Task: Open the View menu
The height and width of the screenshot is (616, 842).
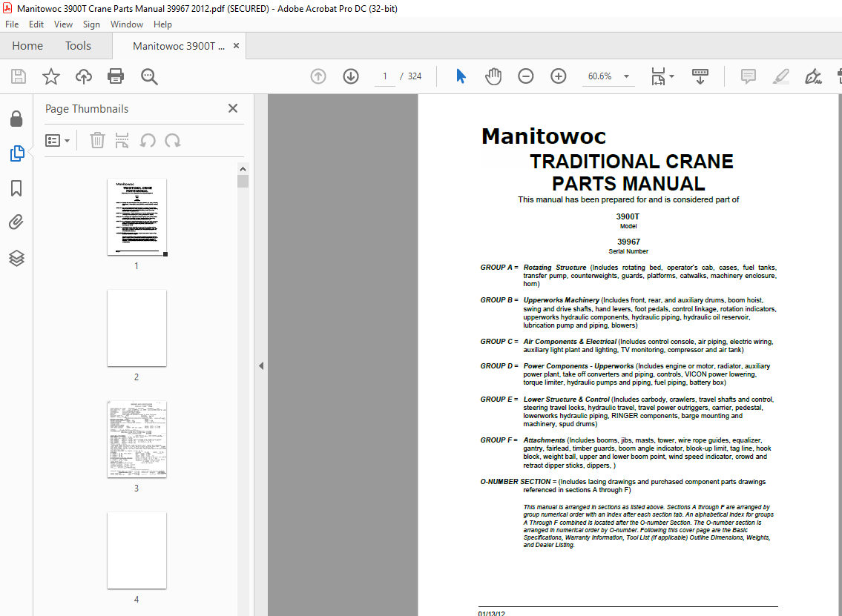Action: click(63, 24)
